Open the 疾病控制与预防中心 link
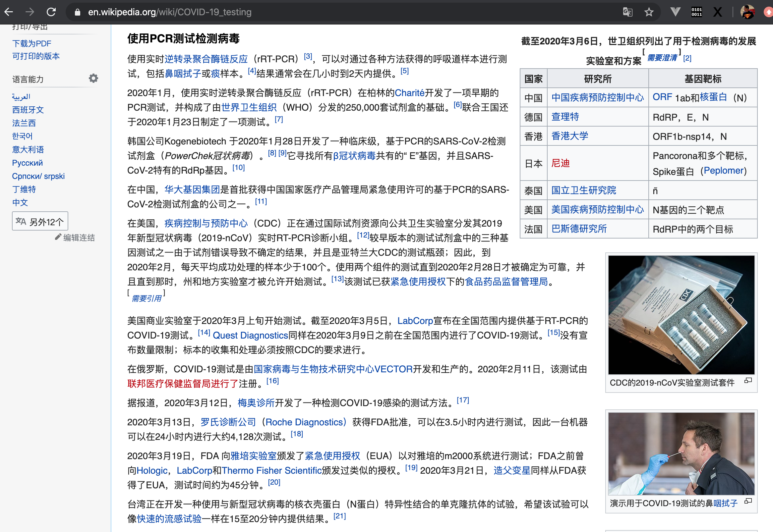The image size is (773, 532). point(206,223)
